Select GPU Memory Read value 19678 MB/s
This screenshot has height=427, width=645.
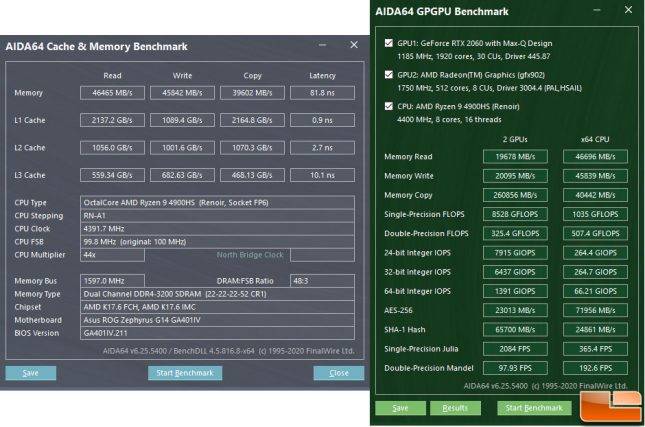click(515, 157)
